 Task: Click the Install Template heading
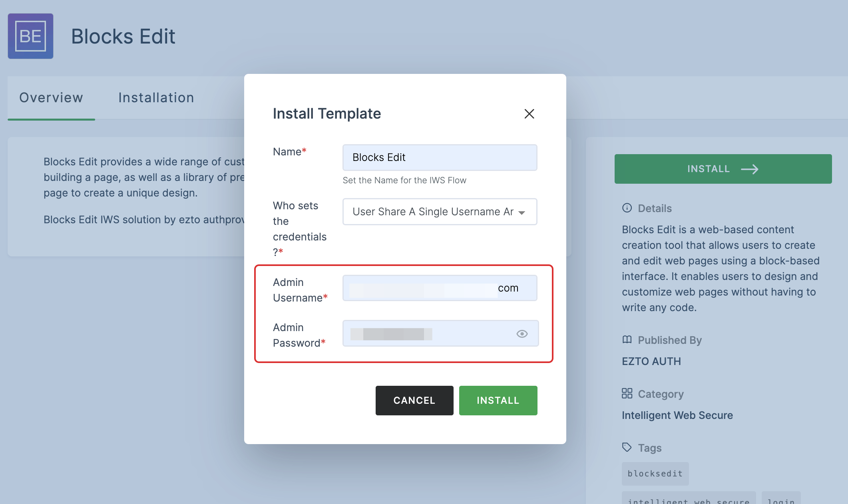coord(327,114)
